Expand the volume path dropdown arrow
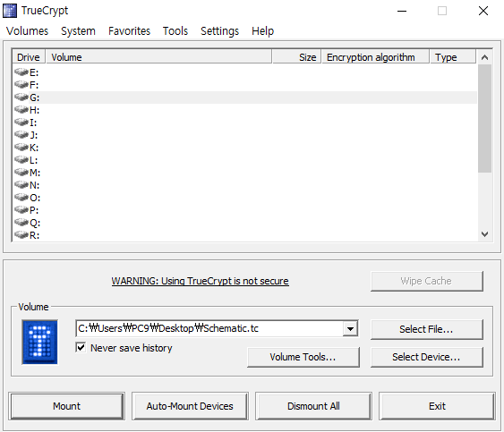Screen dimensions: 504x432 point(350,328)
